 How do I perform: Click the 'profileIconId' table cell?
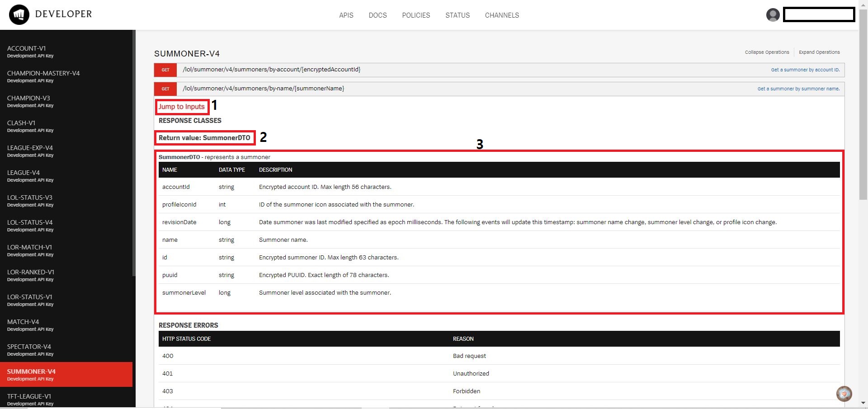(x=179, y=204)
